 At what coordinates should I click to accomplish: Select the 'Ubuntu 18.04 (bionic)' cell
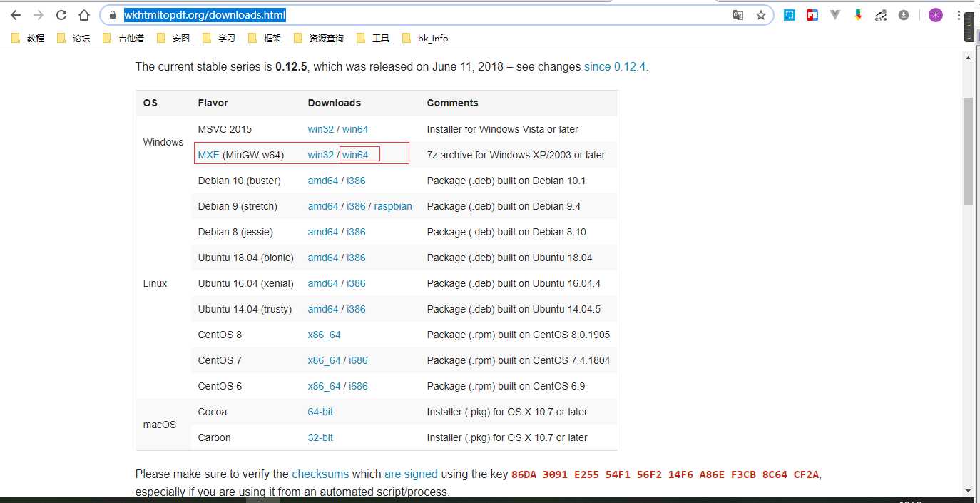246,258
